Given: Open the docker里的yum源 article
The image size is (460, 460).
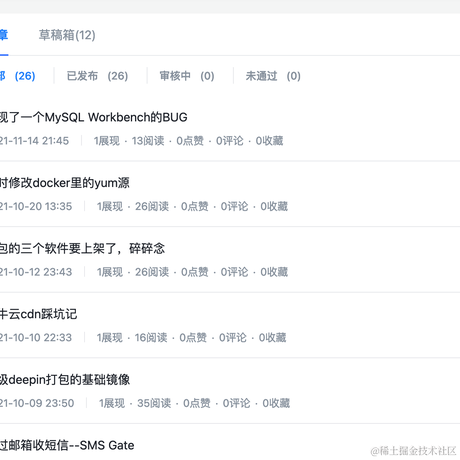Looking at the screenshot, I should [x=65, y=183].
